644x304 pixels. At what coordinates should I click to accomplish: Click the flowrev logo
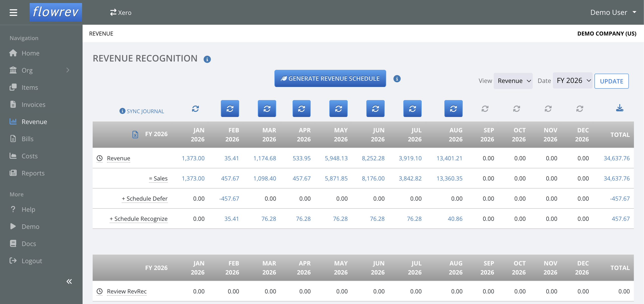pyautogui.click(x=56, y=12)
